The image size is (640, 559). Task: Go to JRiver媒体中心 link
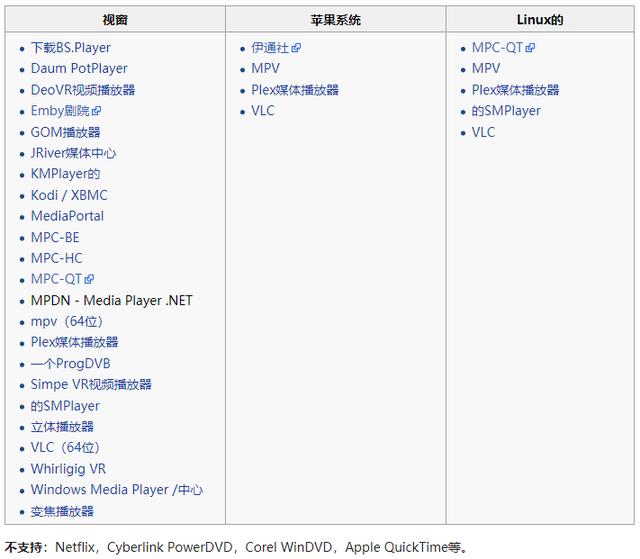(73, 153)
